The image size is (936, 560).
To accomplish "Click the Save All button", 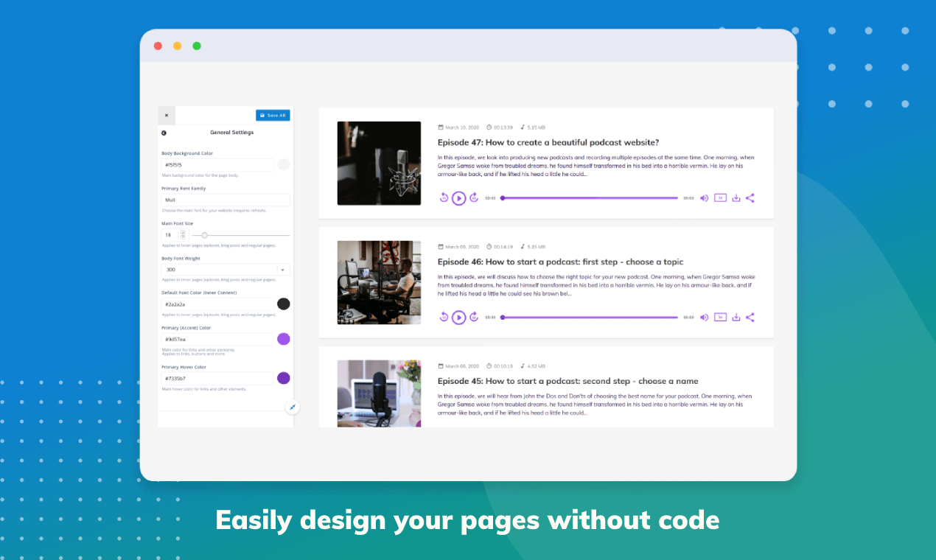I will click(x=273, y=115).
